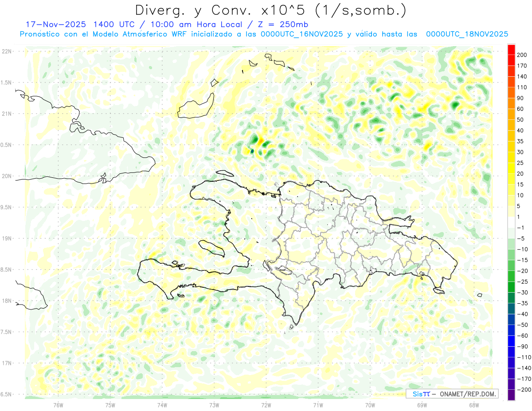Screen dimensions: 532x411
Task: Click the valid-until time '0000UTC_18NOV2025'
Action: (x=467, y=34)
